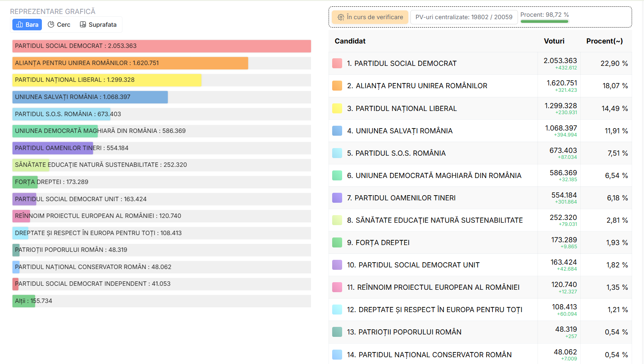Select table row '4. UNIUNEA SALVAȚI ROMÂNIA'

(x=480, y=131)
